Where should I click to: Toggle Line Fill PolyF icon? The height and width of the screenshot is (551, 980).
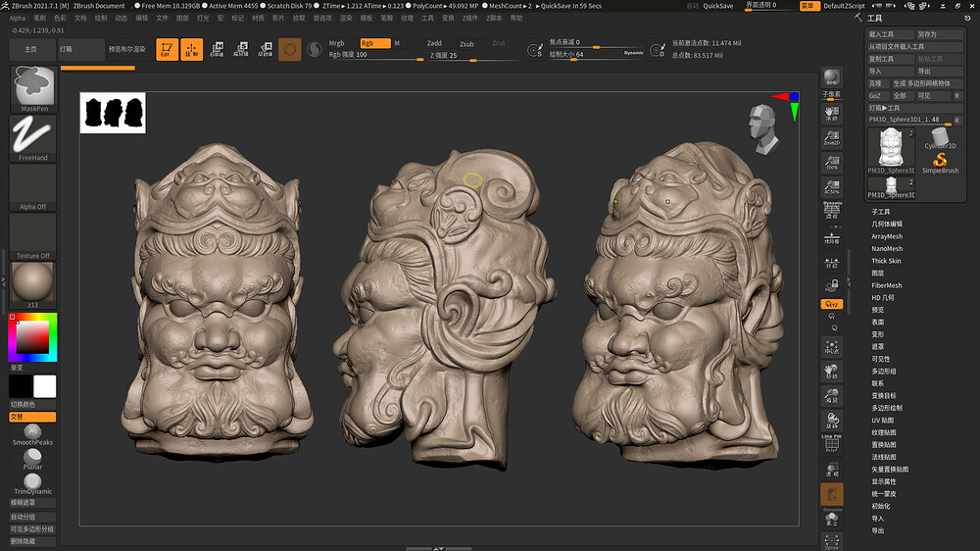pos(832,444)
